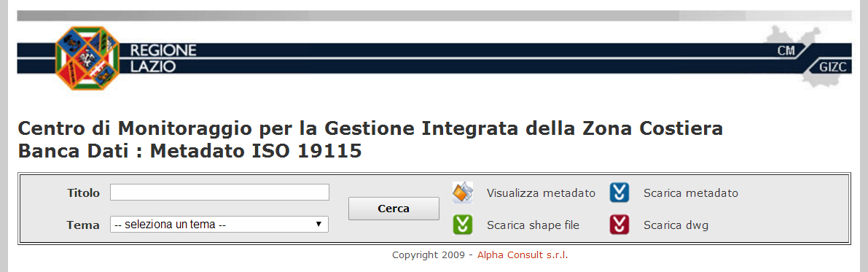Image resolution: width=868 pixels, height=272 pixels.
Task: Click the blue Scarica metadato icon
Action: (619, 193)
